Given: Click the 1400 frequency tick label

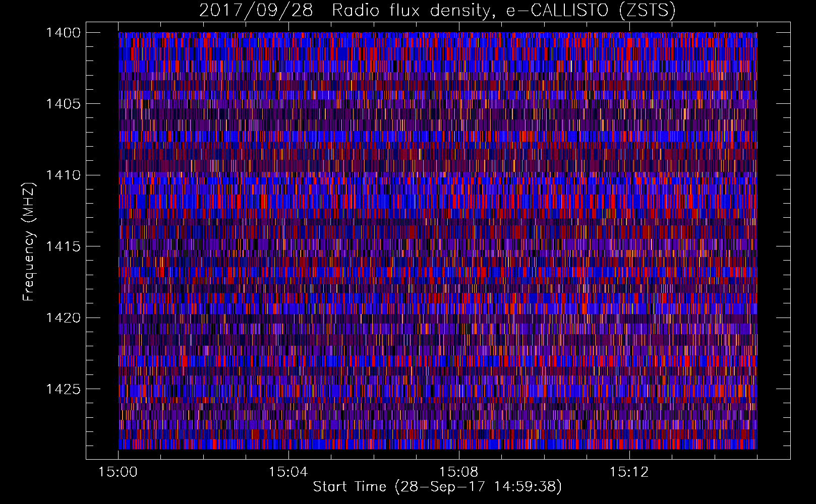Looking at the screenshot, I should pyautogui.click(x=63, y=33).
